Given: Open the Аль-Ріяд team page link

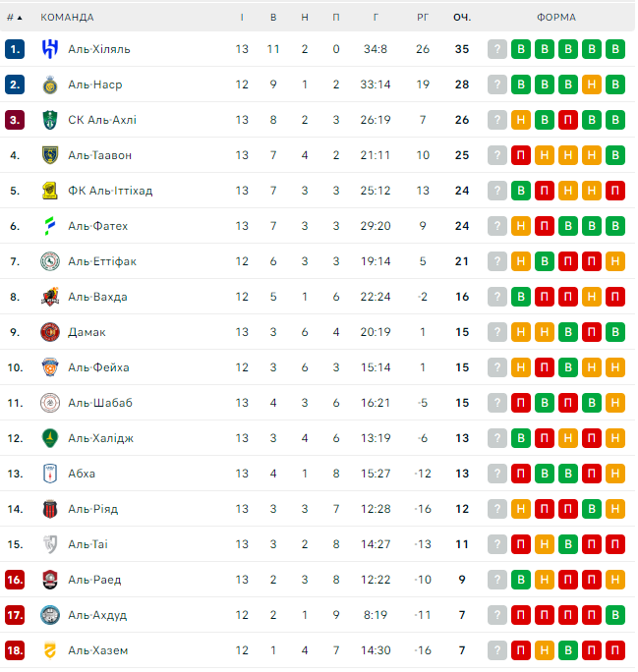Looking at the screenshot, I should [92, 509].
